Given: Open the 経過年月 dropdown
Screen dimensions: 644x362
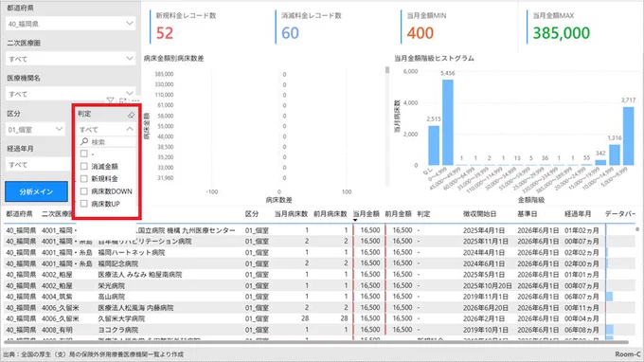Looking at the screenshot, I should 39,164.
